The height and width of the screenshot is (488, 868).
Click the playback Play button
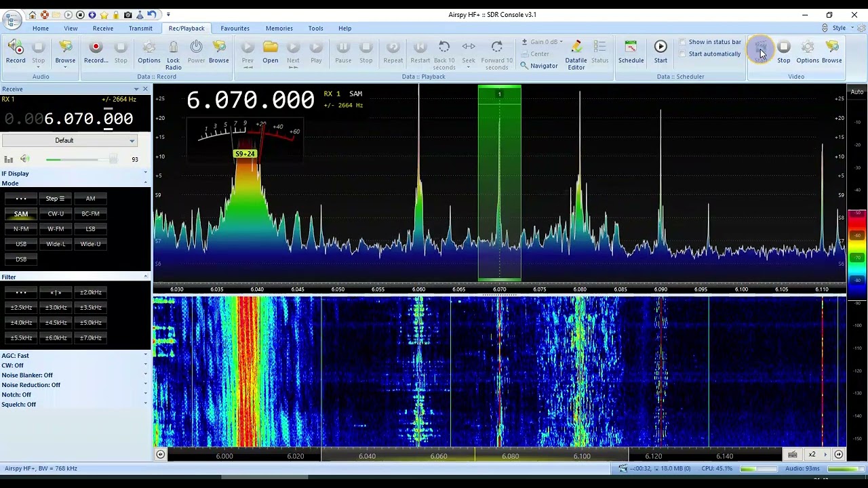tap(316, 52)
